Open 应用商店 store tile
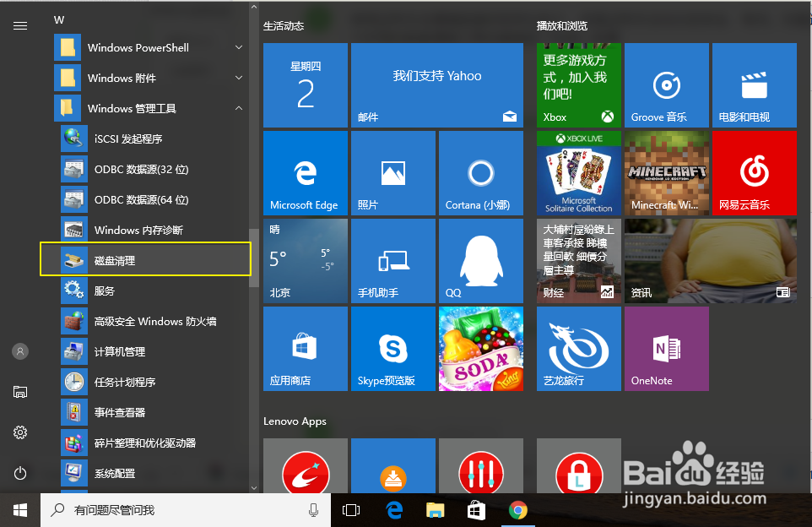The image size is (812, 527). pos(306,349)
